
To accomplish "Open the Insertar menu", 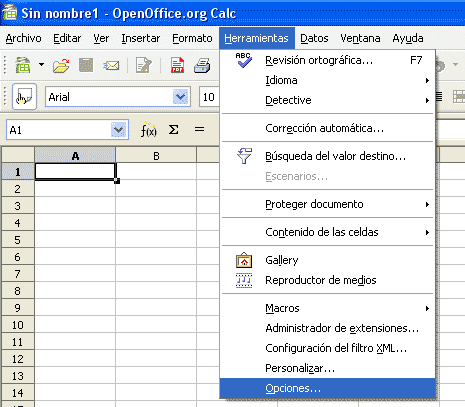I will [x=141, y=38].
